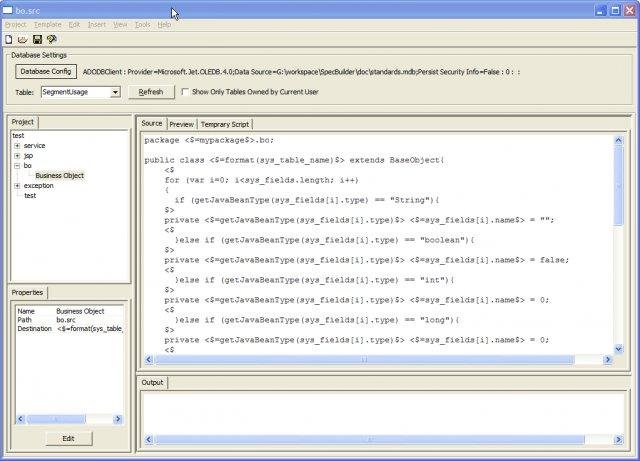The width and height of the screenshot is (640, 461).
Task: Click the Name property row
Action: click(x=69, y=311)
